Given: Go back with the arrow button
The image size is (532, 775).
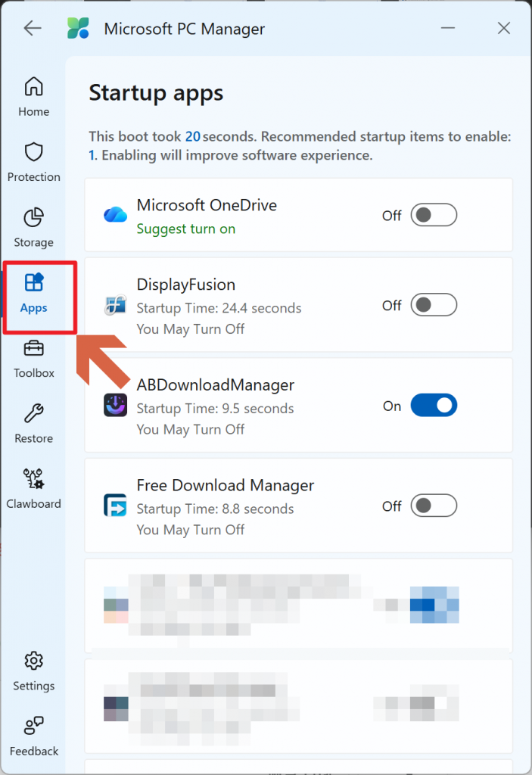Looking at the screenshot, I should [33, 28].
